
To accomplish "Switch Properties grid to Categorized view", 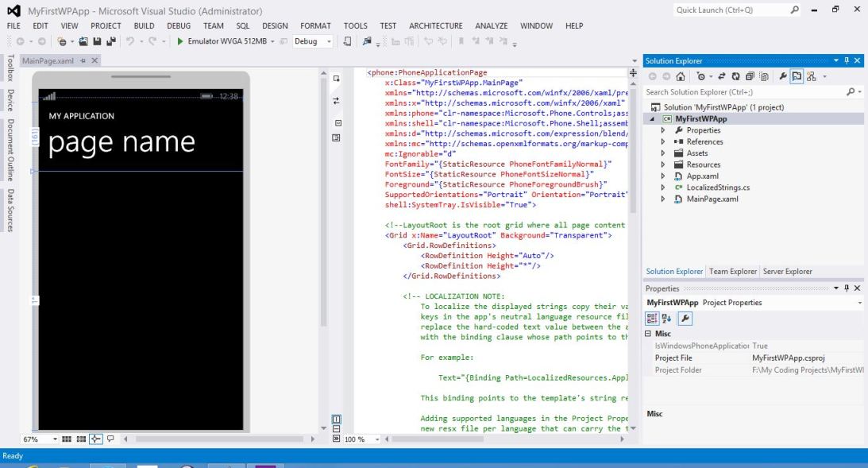I will point(651,318).
